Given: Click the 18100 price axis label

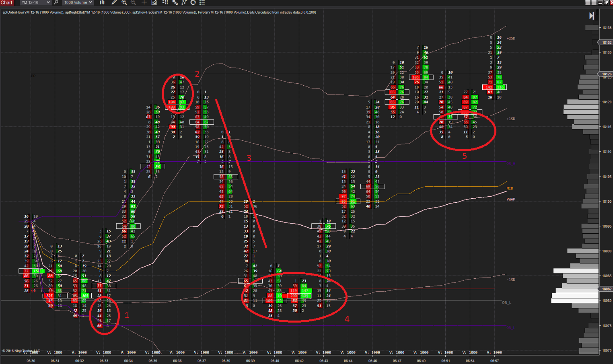Looking at the screenshot, I should pyautogui.click(x=607, y=202).
